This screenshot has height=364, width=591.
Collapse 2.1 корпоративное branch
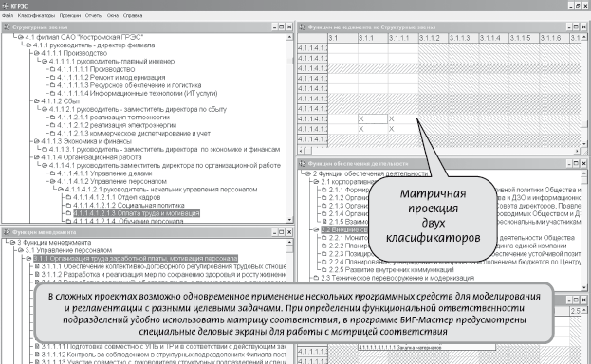(316, 182)
